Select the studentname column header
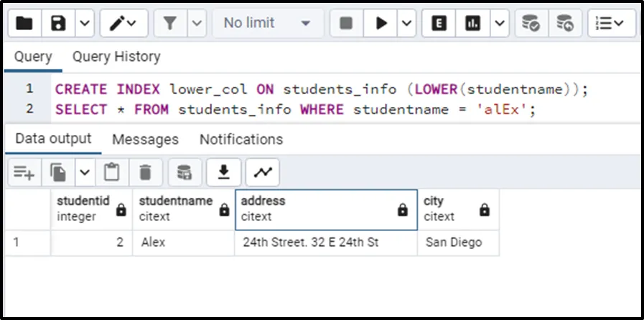 (x=176, y=208)
